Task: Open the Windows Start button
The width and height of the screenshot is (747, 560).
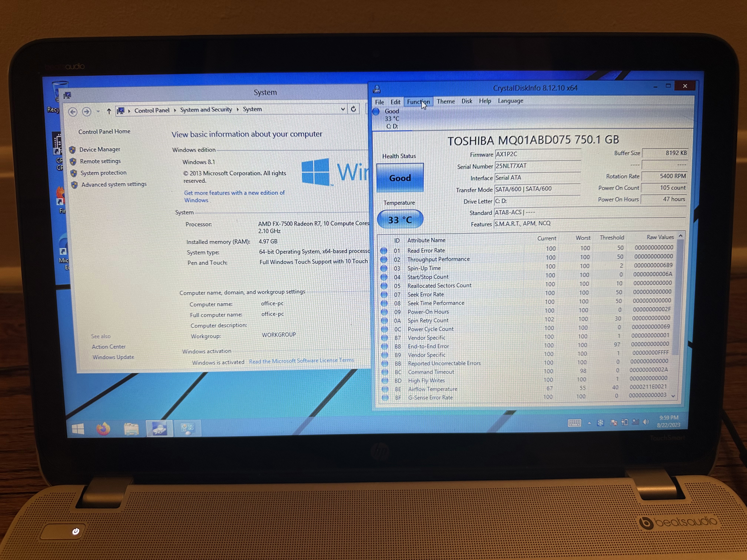Action: [78, 429]
